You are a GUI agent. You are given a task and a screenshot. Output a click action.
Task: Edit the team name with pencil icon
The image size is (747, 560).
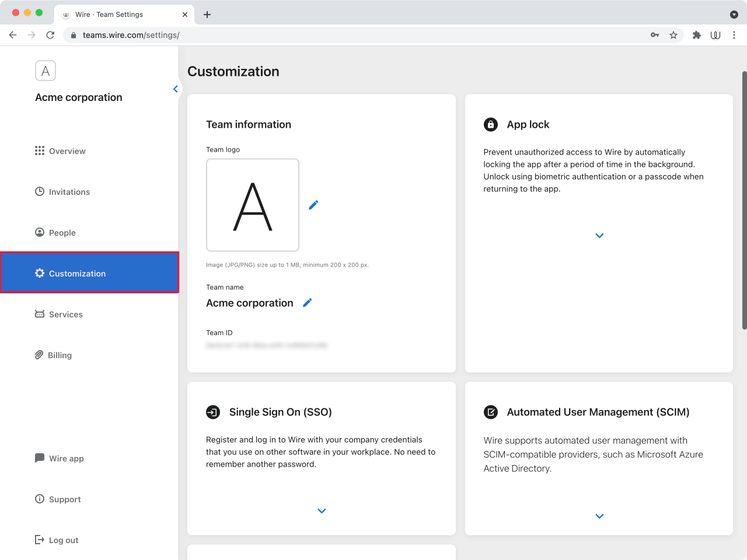[308, 303]
